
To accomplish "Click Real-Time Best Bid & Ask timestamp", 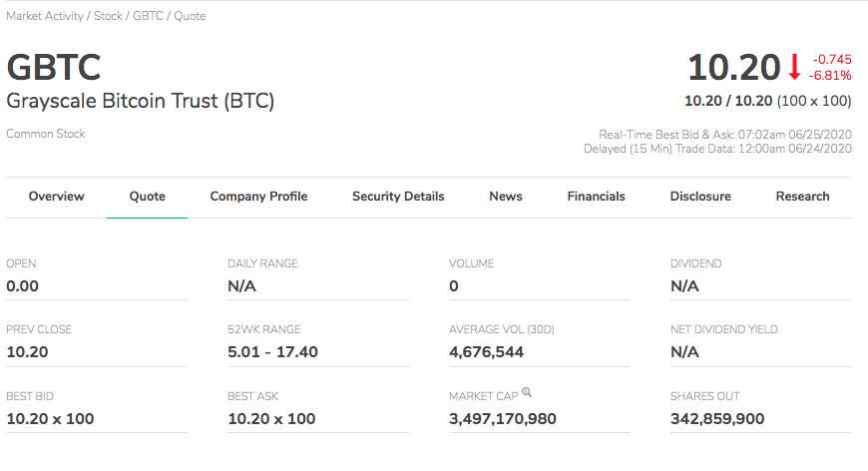I will pos(725,135).
